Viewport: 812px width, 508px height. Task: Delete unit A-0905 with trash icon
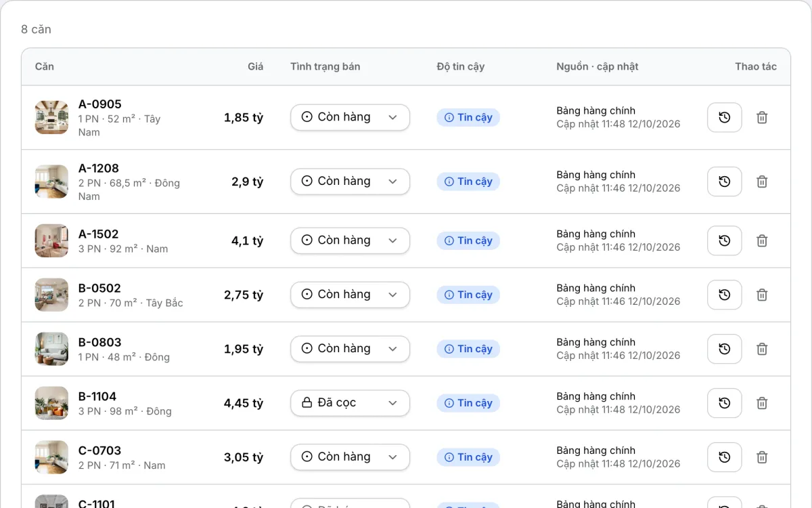click(762, 117)
